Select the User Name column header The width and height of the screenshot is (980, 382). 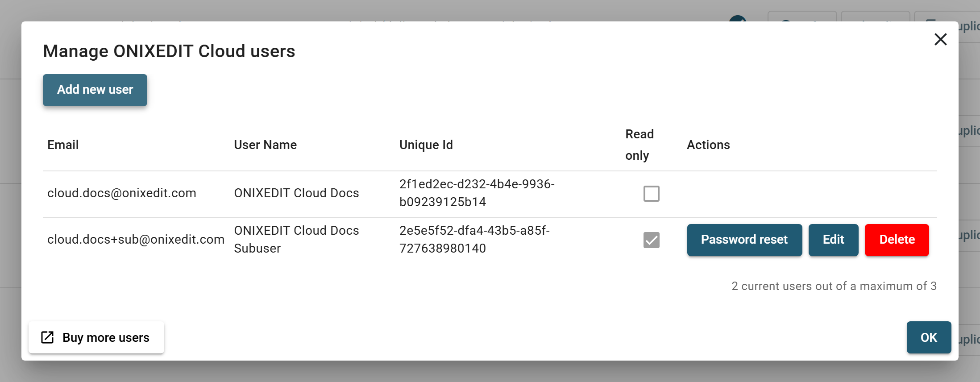[x=265, y=145]
